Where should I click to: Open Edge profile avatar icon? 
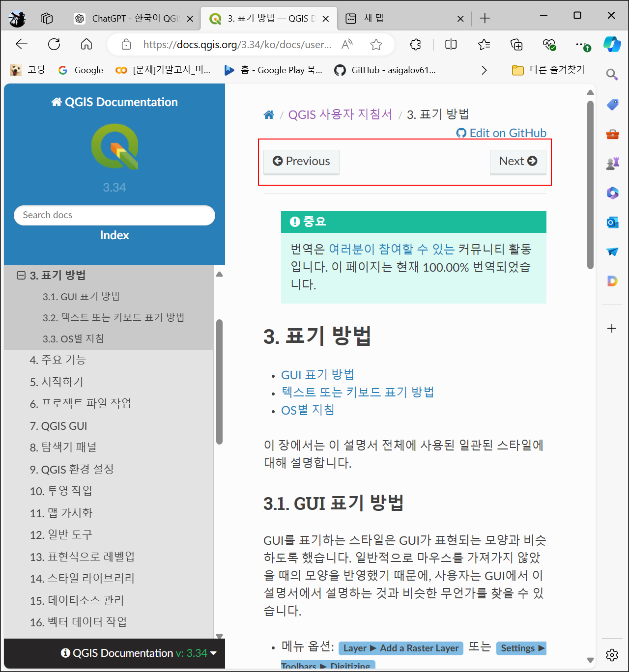(17, 19)
